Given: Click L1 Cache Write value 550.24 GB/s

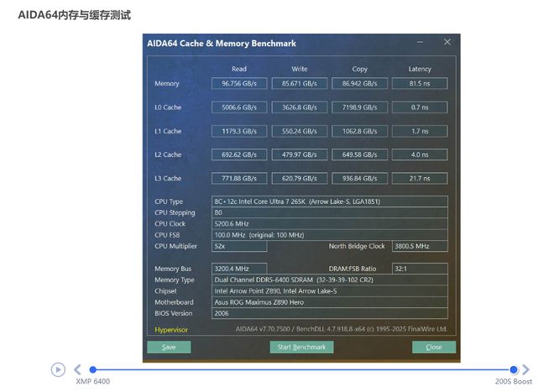Looking at the screenshot, I should [300, 131].
